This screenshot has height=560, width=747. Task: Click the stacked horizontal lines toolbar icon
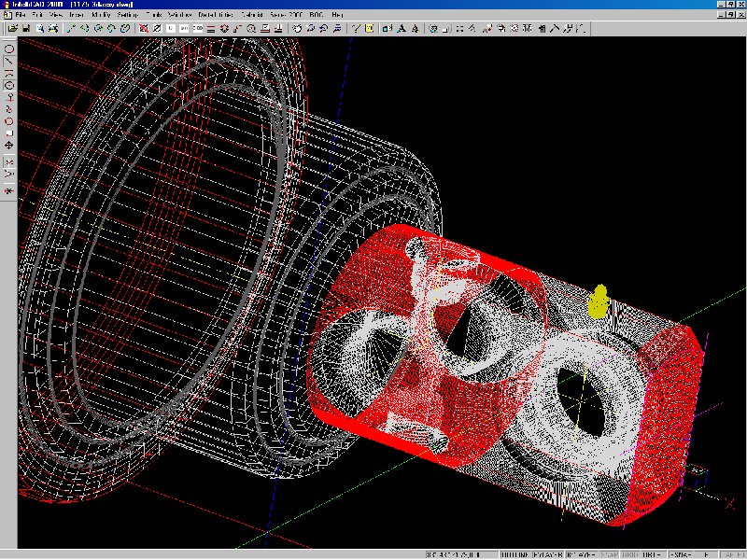(211, 29)
